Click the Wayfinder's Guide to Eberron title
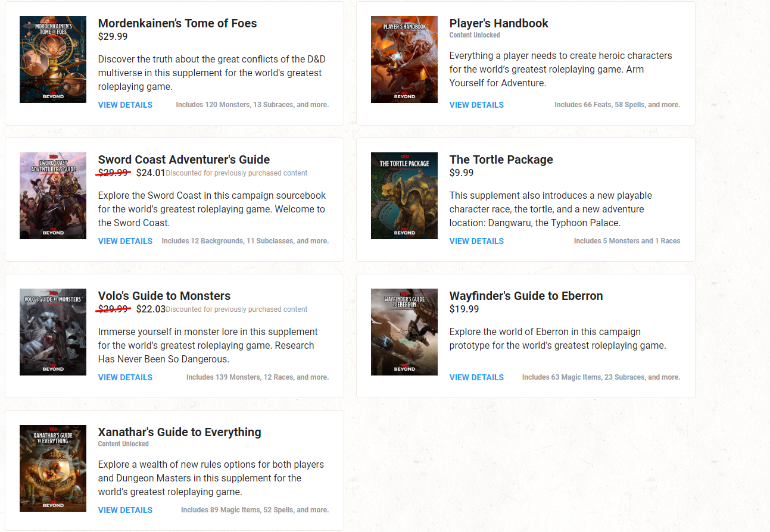The width and height of the screenshot is (770, 532). 526,296
